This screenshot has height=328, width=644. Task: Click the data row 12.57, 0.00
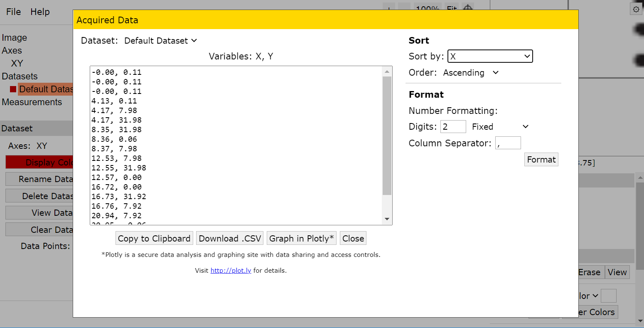click(x=117, y=177)
